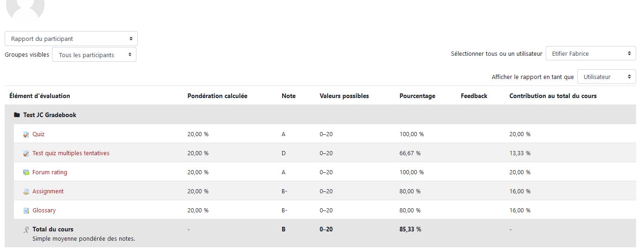Open the Forum rating link
The width and height of the screenshot is (644, 250).
50,172
